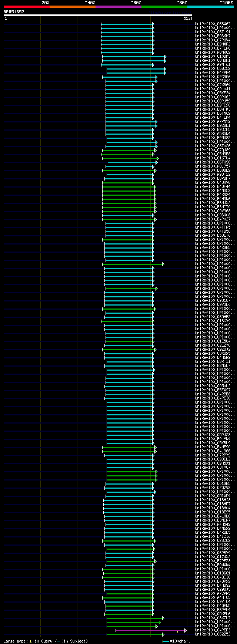
Task: Select the BP051657 query name label
Action: point(14,12)
